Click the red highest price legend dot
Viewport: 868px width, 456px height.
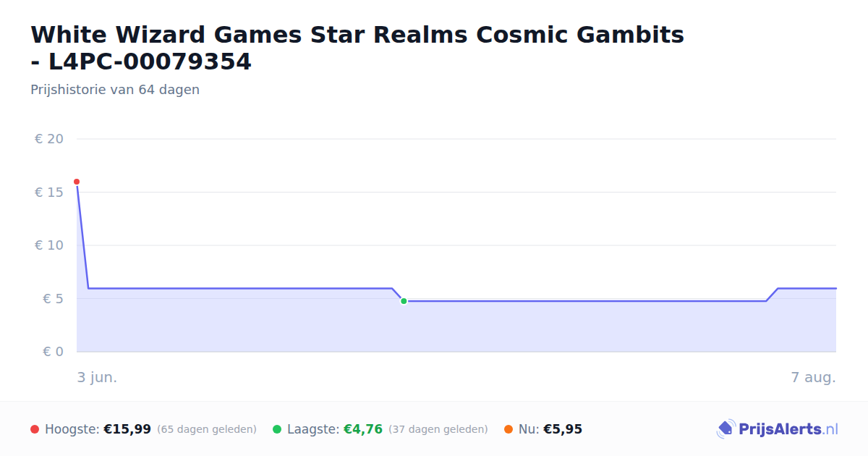(35, 429)
